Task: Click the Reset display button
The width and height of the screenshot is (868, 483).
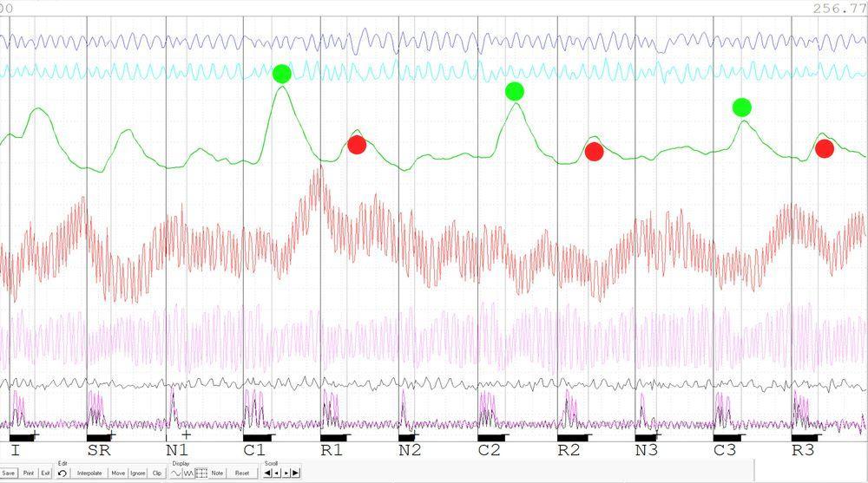Action: point(242,473)
